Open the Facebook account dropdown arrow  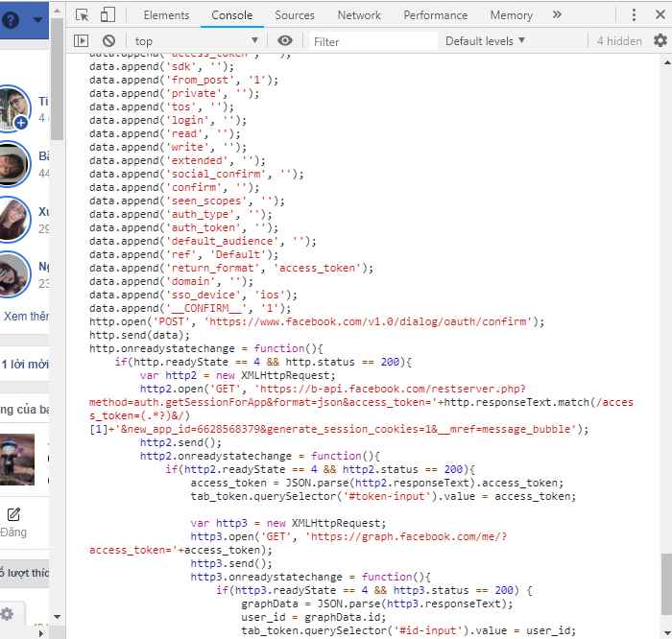point(37,20)
